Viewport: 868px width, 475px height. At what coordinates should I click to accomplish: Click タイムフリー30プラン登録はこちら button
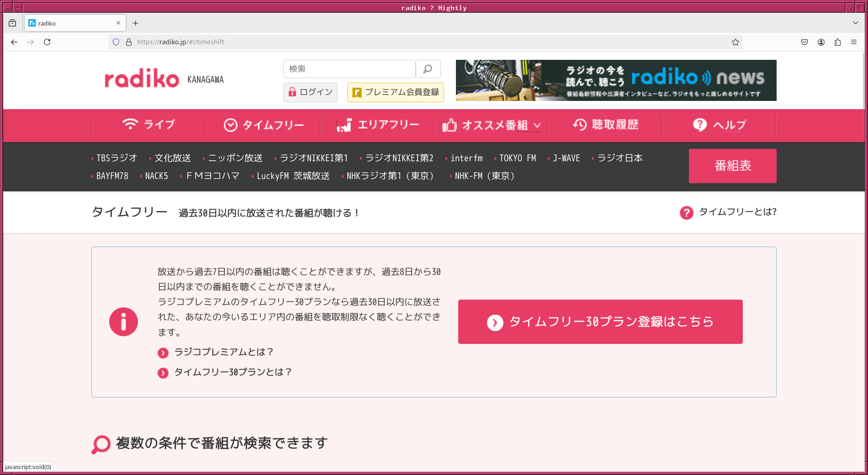pyautogui.click(x=600, y=322)
